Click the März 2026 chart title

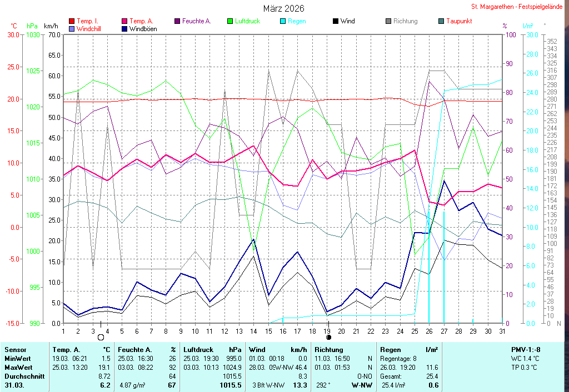(x=283, y=9)
